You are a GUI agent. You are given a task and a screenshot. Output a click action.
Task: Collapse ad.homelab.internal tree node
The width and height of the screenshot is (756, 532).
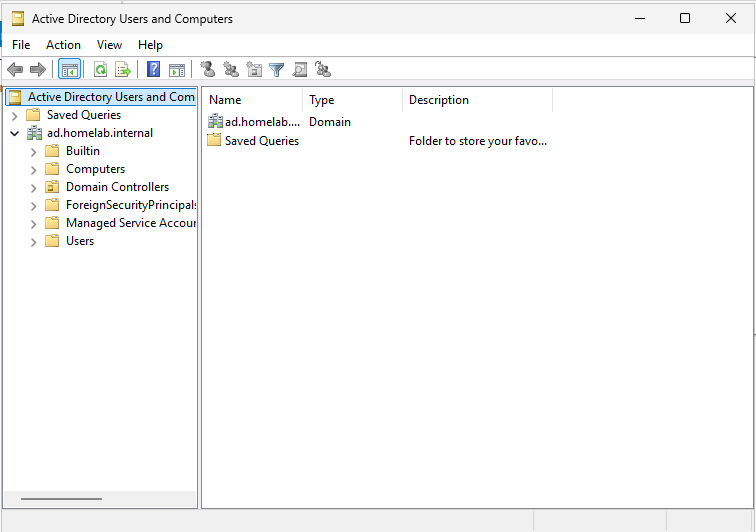15,134
